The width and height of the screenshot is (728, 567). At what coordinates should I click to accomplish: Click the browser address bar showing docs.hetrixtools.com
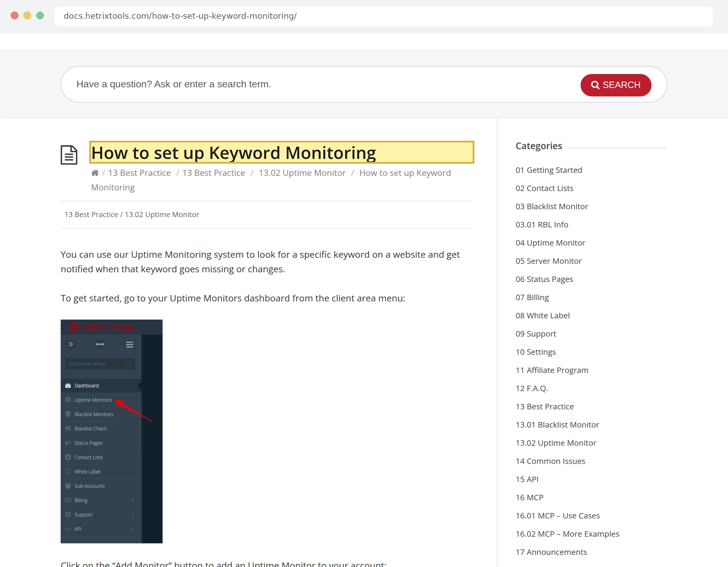pos(384,16)
